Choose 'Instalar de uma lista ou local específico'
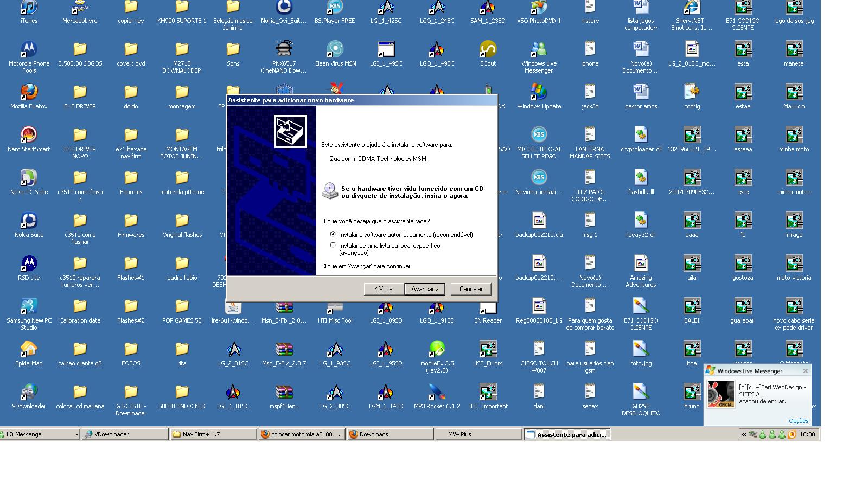 pos(333,246)
